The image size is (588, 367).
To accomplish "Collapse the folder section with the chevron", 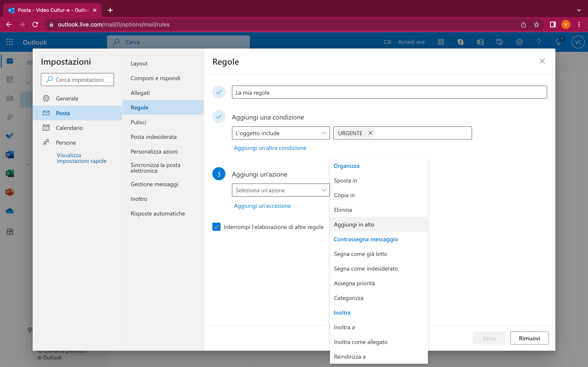I will [28, 83].
